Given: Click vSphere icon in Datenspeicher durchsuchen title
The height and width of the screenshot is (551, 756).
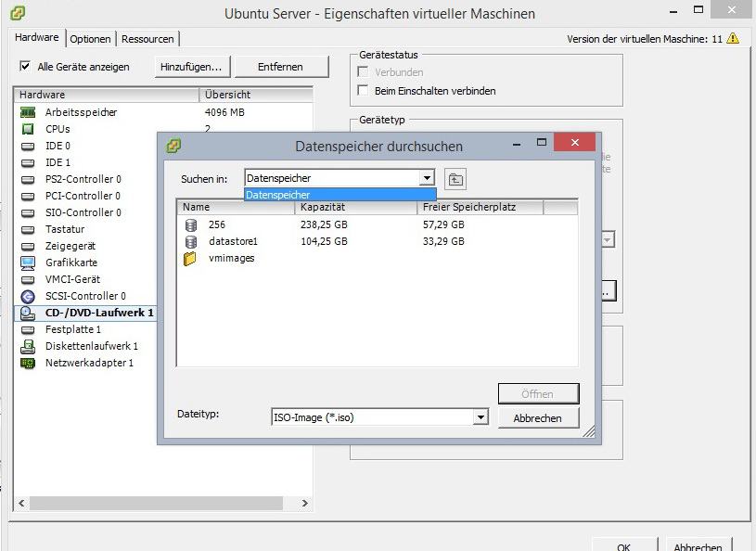Looking at the screenshot, I should point(173,145).
